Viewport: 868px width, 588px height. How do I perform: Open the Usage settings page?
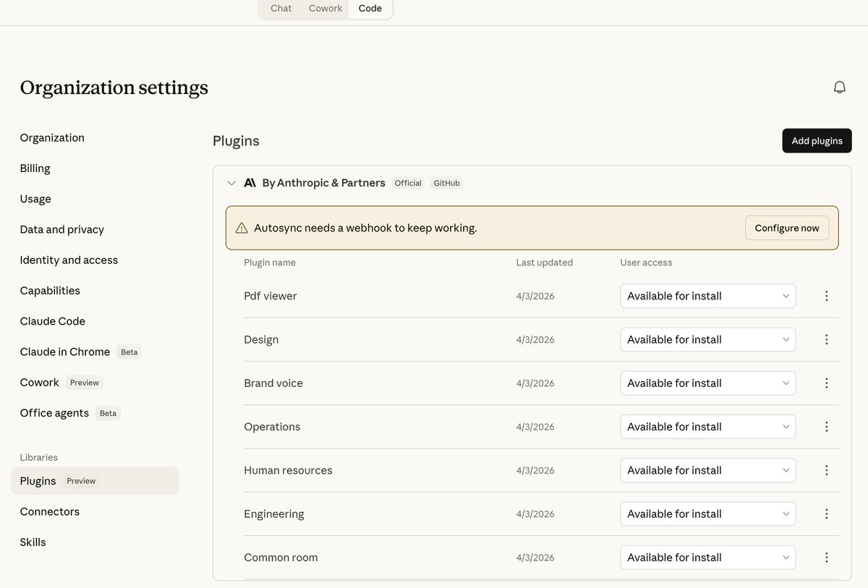pos(35,199)
